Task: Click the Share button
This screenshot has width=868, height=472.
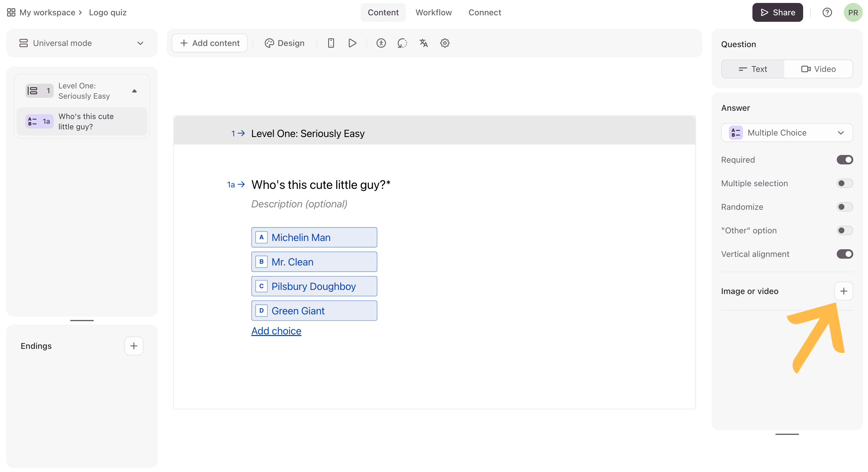Action: (x=777, y=12)
